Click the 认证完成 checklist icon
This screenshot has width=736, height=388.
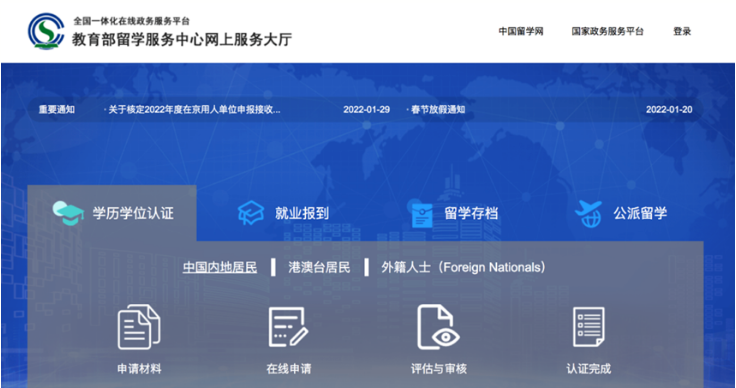588,327
